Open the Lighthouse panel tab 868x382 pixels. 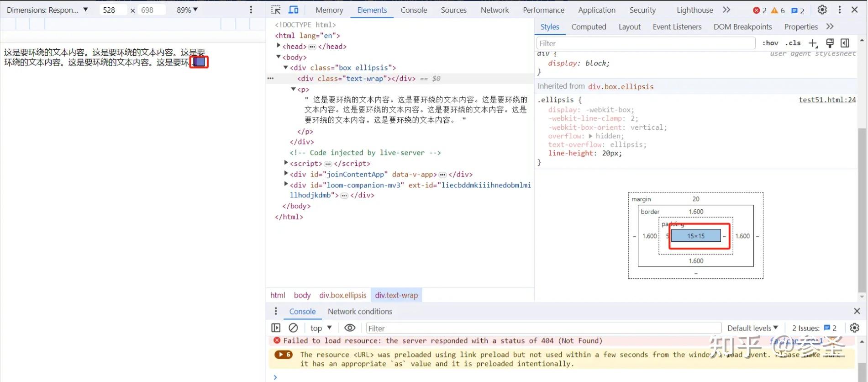pos(694,10)
